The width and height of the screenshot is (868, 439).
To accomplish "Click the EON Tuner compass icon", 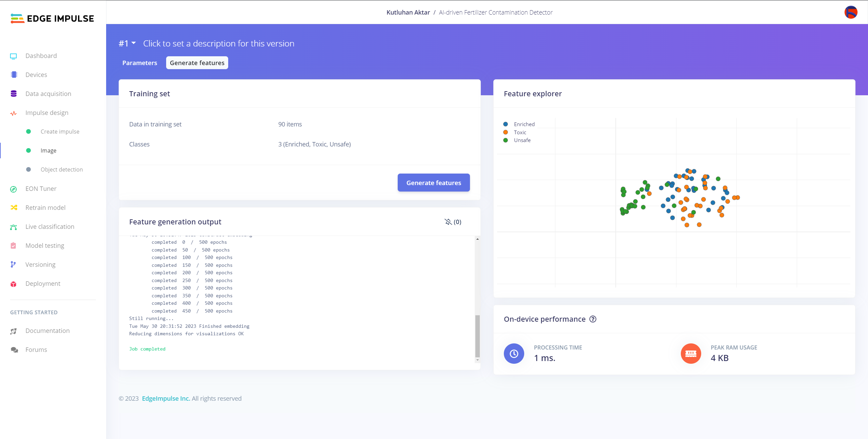I will pos(14,189).
